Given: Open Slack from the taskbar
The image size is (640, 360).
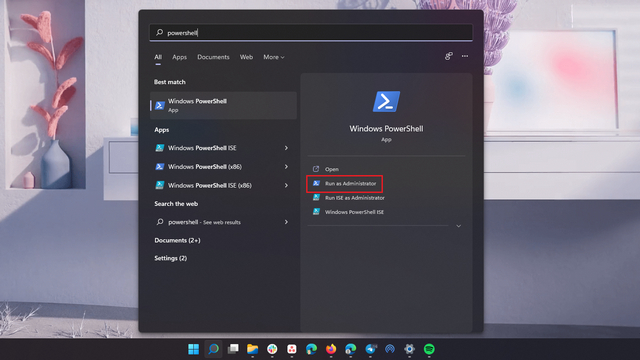Looking at the screenshot, I should click(x=272, y=349).
